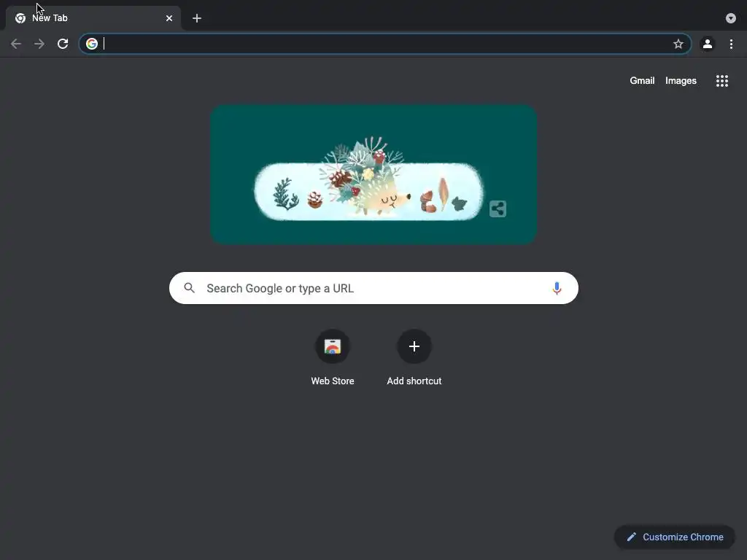Screen dimensions: 747x560
Task: Focus the address bar
Action: pos(385,44)
